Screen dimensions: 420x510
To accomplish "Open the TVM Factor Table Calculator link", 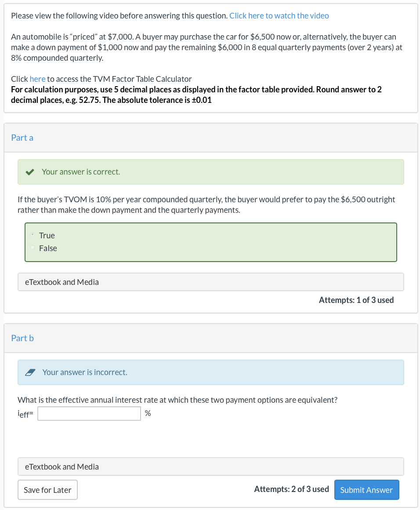I will (x=37, y=79).
